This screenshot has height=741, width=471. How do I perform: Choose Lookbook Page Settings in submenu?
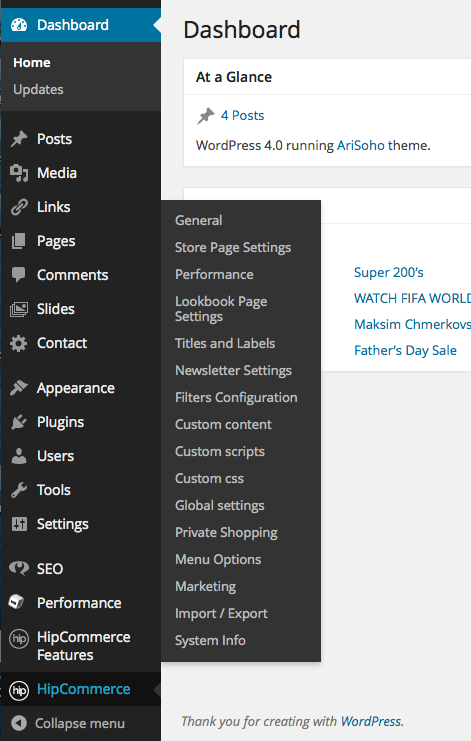tap(221, 309)
